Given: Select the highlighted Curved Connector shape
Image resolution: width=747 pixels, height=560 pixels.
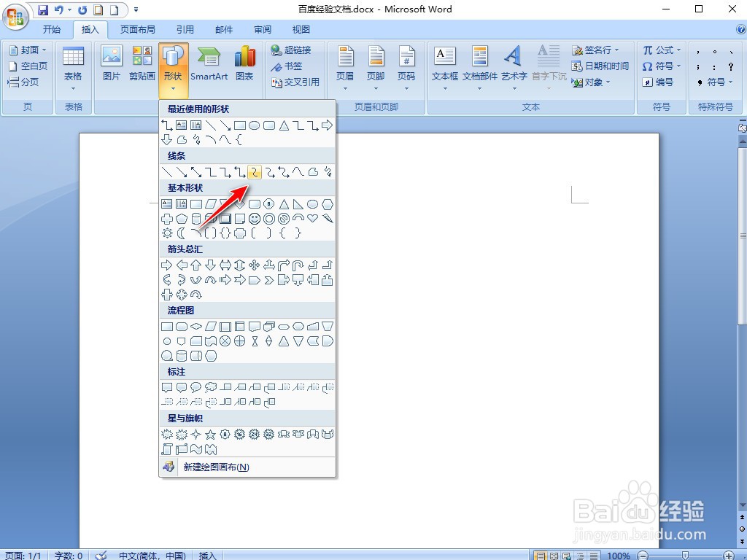Looking at the screenshot, I should [255, 172].
